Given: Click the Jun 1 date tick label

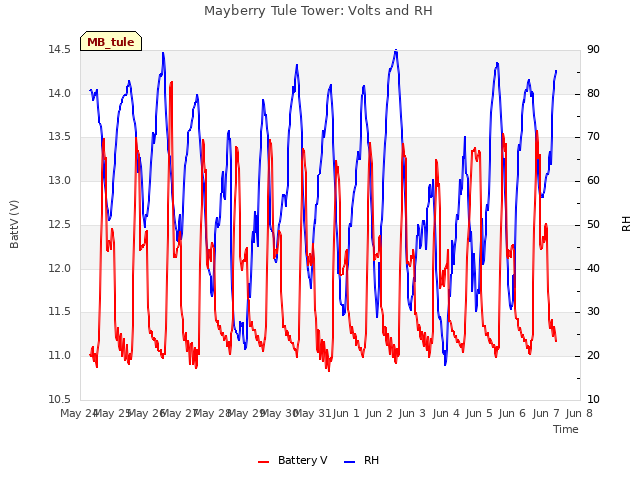Looking at the screenshot, I should [x=346, y=413].
